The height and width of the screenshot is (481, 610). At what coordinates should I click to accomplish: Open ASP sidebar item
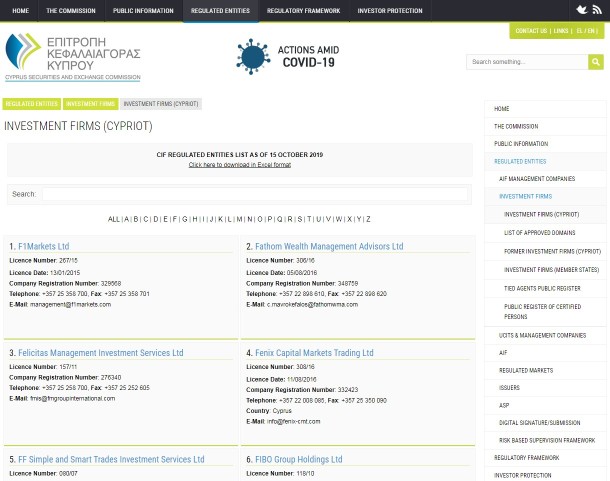[x=545, y=406]
